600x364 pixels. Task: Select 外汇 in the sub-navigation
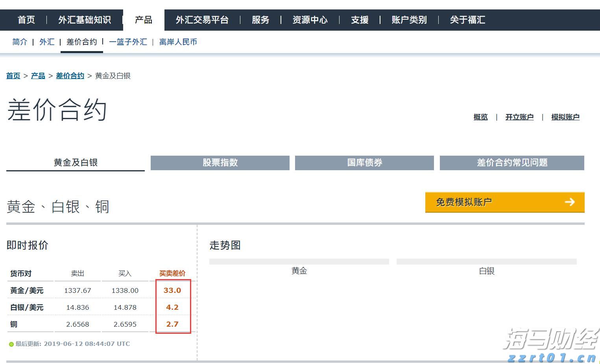(47, 42)
